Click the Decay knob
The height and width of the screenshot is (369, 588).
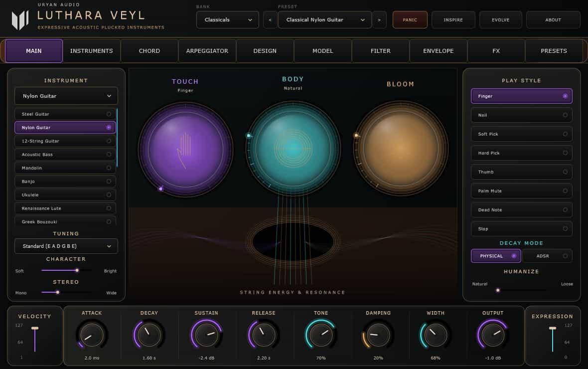click(149, 335)
